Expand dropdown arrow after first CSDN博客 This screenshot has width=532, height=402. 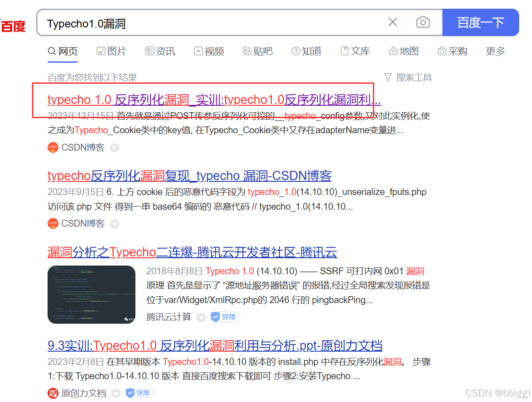pyautogui.click(x=115, y=148)
